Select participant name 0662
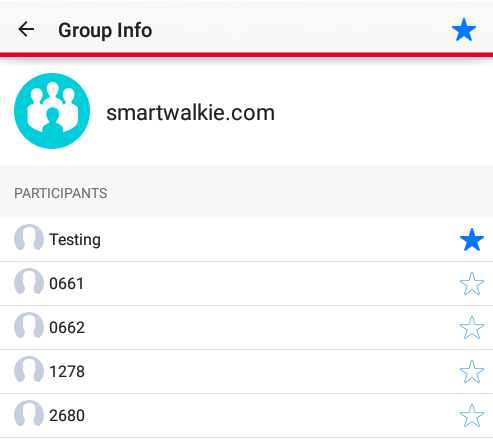 (x=67, y=328)
